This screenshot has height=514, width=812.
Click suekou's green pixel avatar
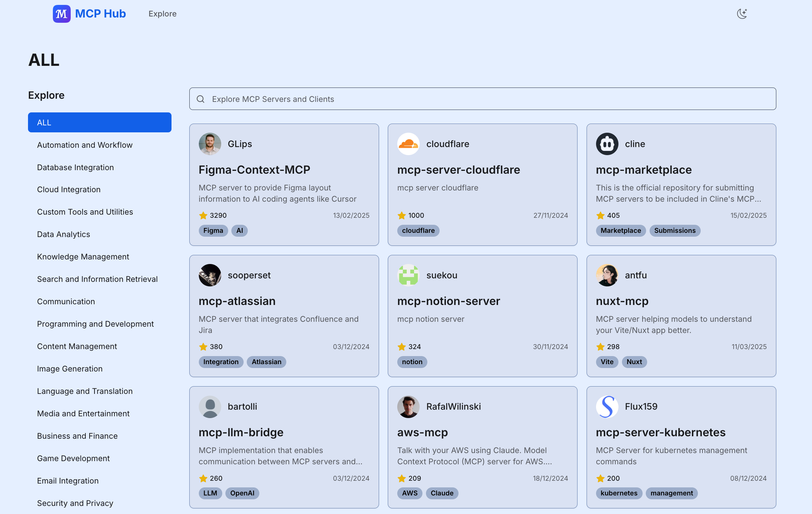pyautogui.click(x=408, y=275)
